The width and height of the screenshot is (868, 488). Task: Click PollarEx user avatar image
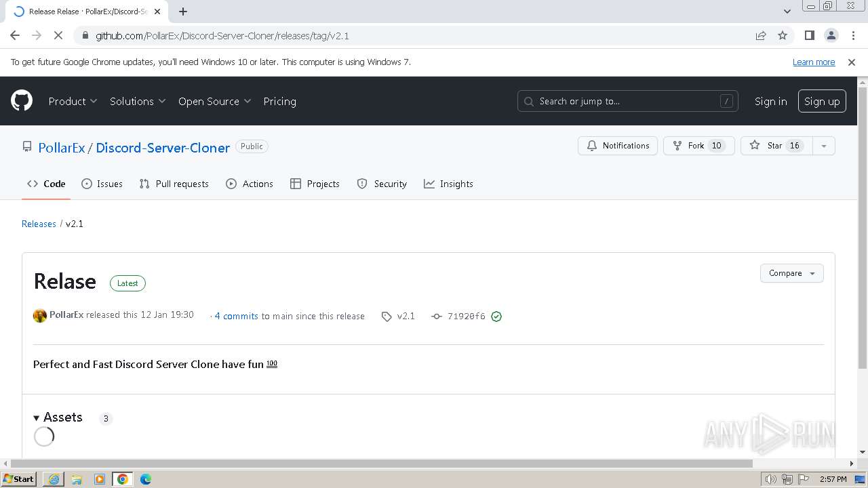[40, 316]
